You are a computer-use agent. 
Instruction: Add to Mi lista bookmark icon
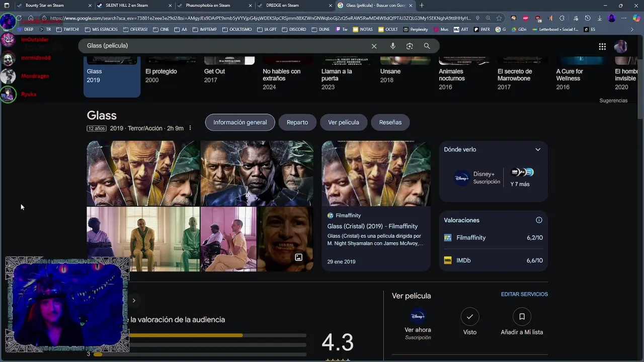[x=522, y=316]
